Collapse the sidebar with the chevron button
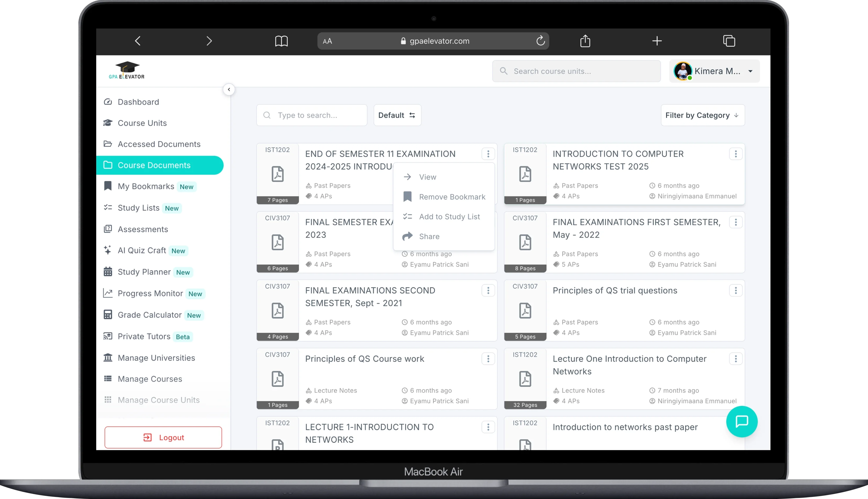Viewport: 868px width, 499px height. coord(229,90)
